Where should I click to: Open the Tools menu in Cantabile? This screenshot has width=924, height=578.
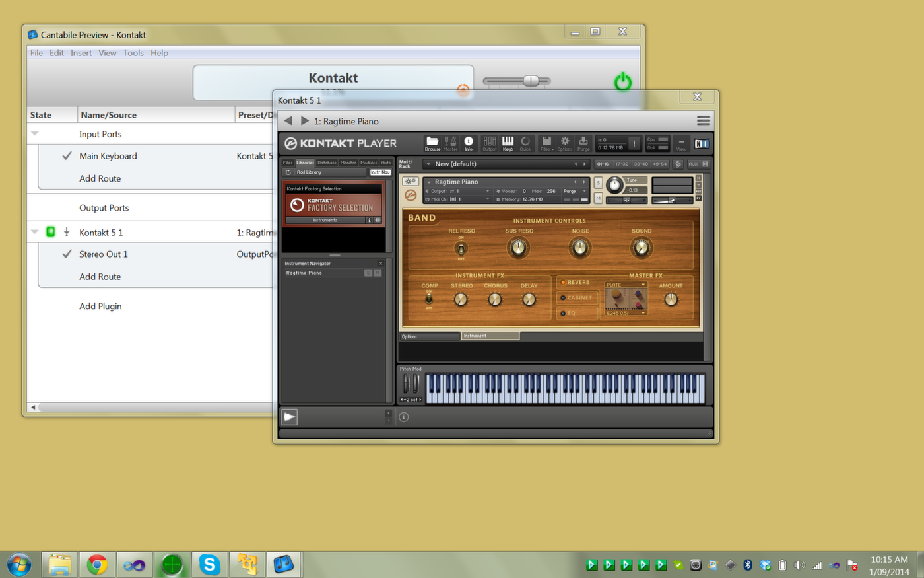coord(133,53)
